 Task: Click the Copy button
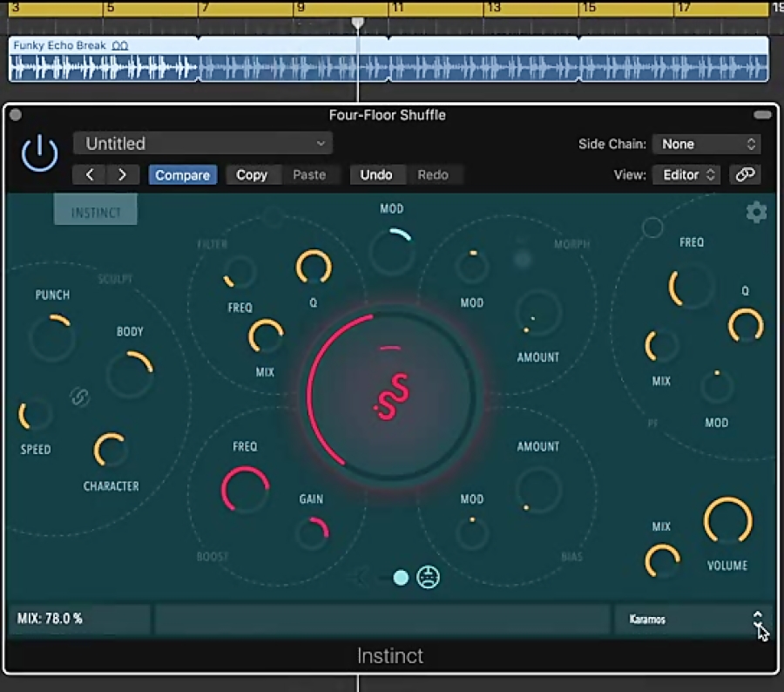coord(253,174)
